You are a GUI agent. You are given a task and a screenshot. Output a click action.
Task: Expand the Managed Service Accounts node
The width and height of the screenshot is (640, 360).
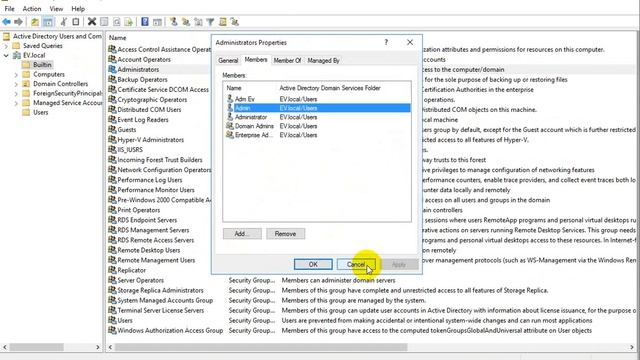pyautogui.click(x=16, y=103)
